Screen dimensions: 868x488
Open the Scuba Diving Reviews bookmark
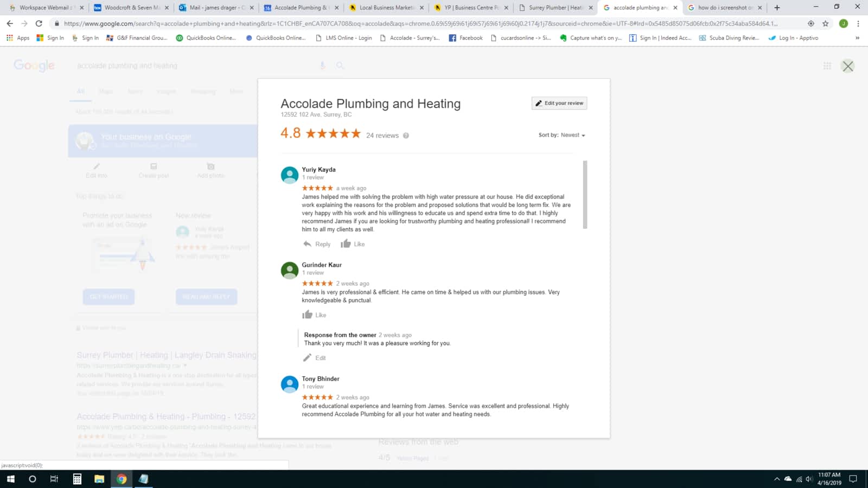tap(729, 38)
